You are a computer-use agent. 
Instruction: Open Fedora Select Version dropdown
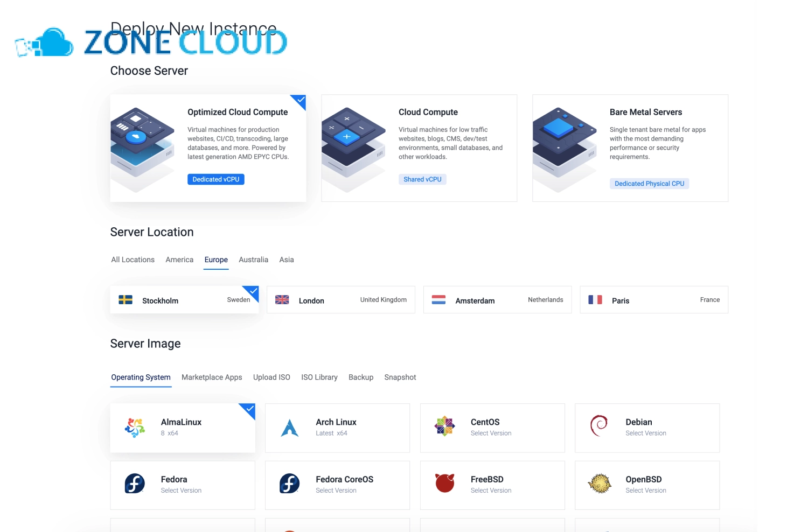181,491
